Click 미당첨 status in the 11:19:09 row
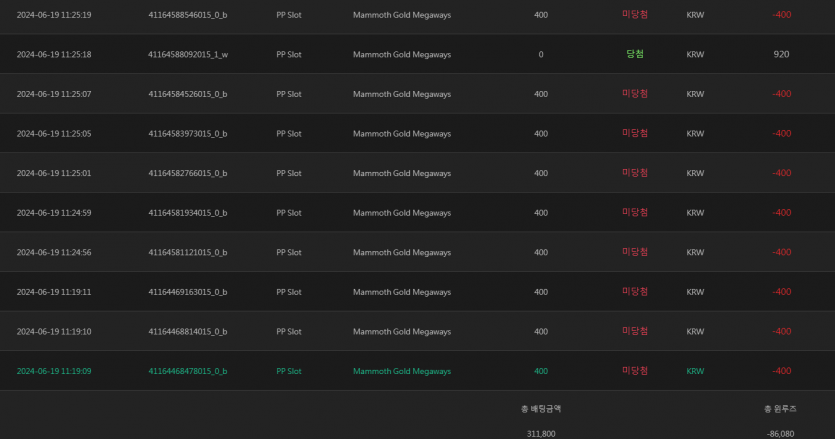Screen dimensions: 835x439 pyautogui.click(x=635, y=371)
